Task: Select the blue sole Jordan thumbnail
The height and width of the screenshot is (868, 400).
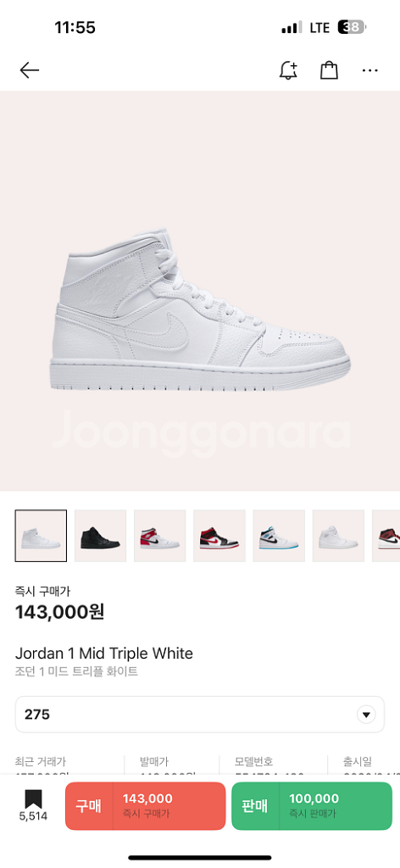Action: pos(279,536)
